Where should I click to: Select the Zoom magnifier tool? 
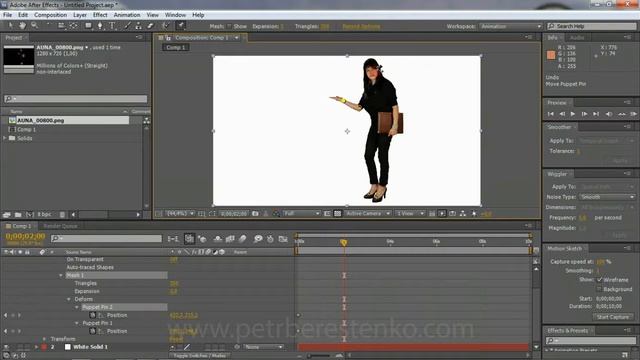34,26
